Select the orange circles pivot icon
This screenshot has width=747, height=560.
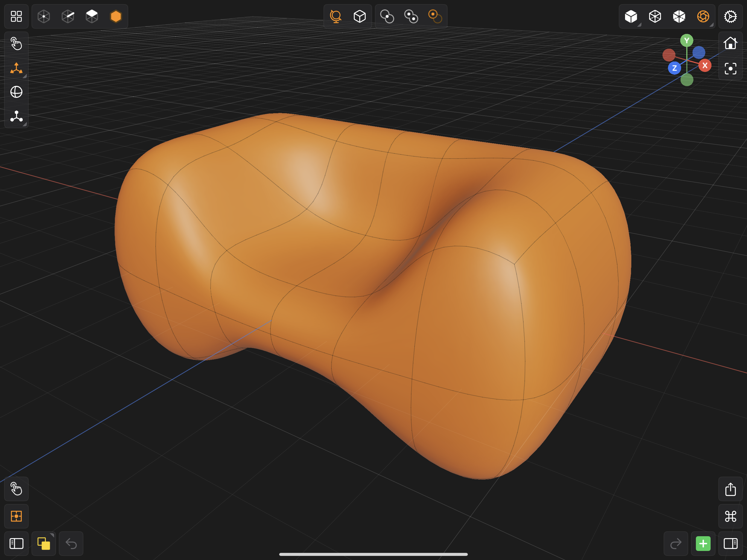[435, 16]
